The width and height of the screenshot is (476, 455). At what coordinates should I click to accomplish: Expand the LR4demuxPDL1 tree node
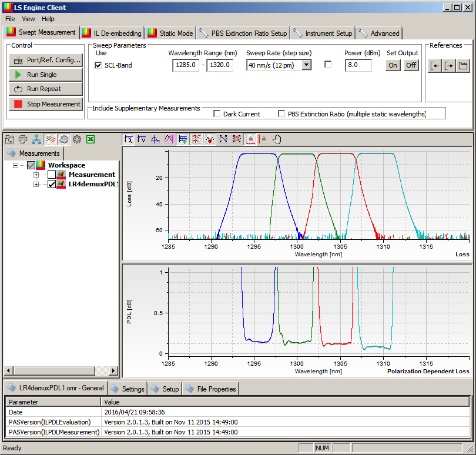tap(36, 184)
